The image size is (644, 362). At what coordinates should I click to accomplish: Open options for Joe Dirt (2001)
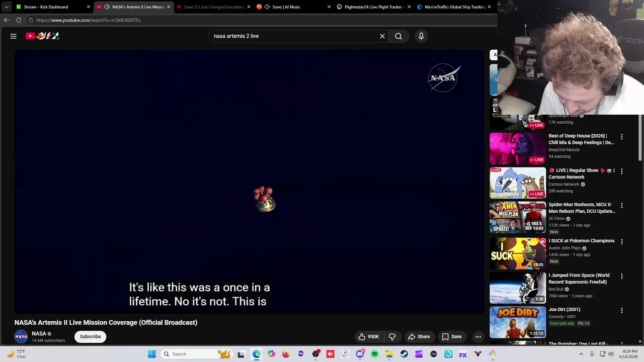(x=622, y=311)
